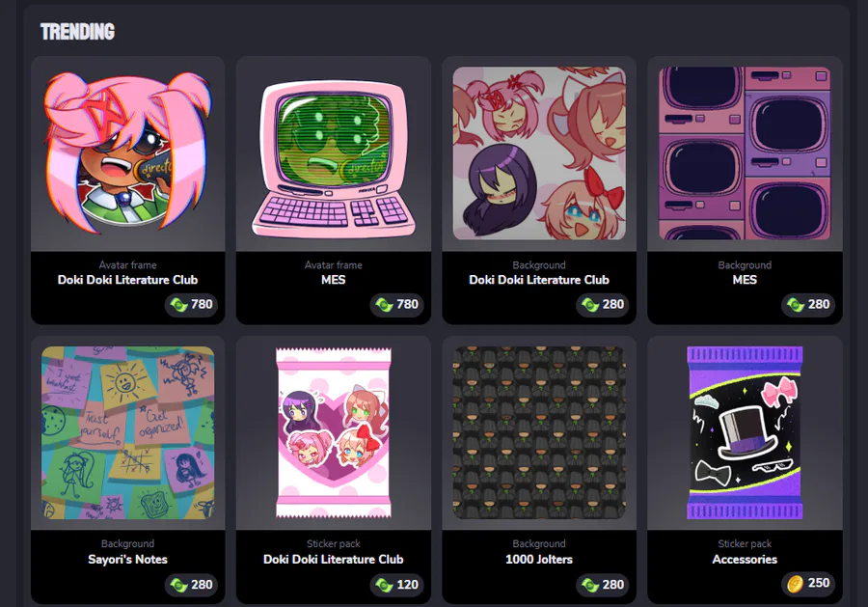
Task: Open the Doki Doki Literature Club avatar frame image
Action: (128, 153)
